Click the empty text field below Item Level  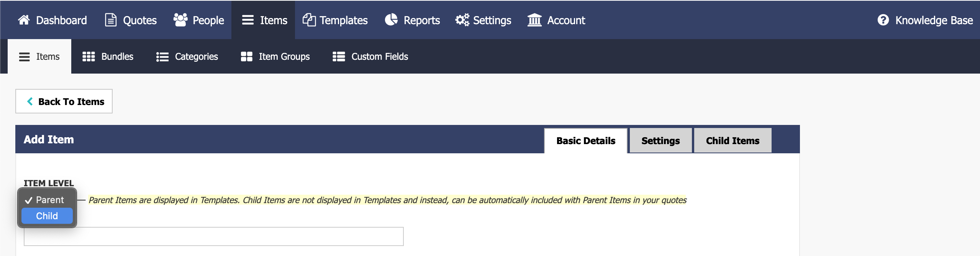click(213, 236)
